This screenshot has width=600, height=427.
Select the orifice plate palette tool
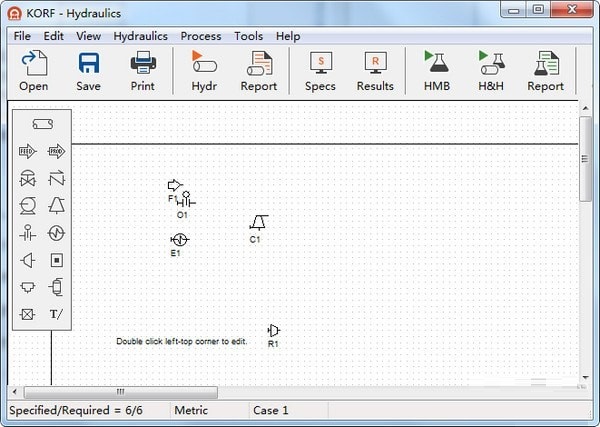(28, 233)
